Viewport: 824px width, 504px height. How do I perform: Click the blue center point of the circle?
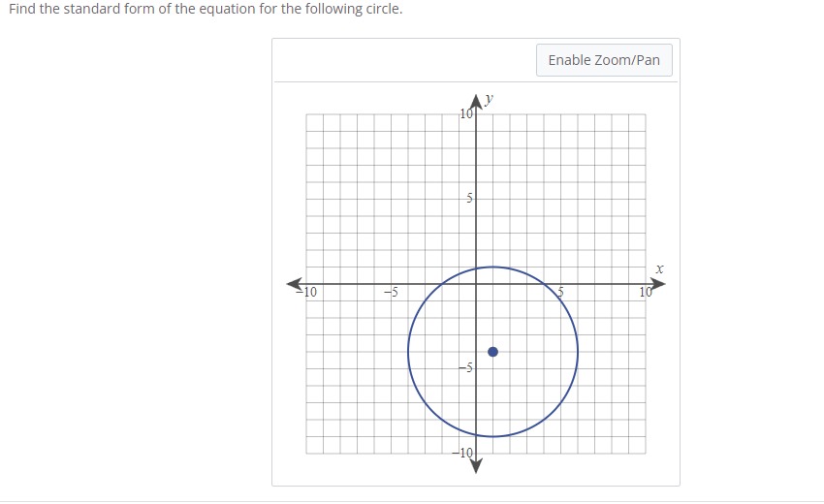(492, 352)
